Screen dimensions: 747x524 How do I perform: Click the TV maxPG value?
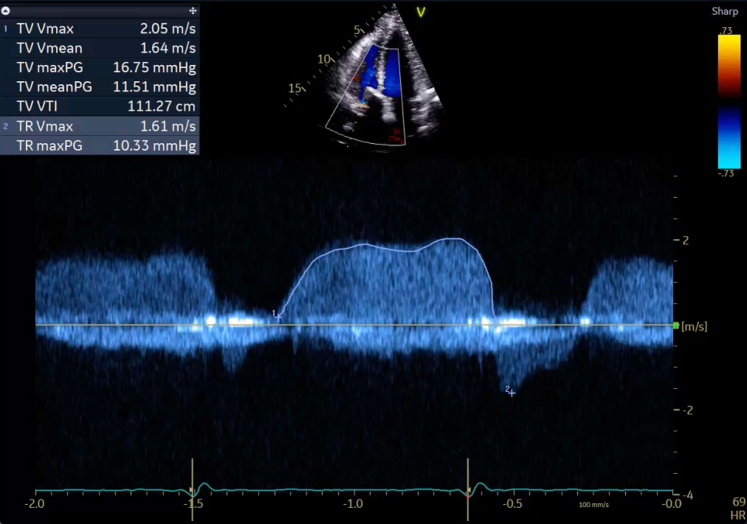(x=159, y=68)
